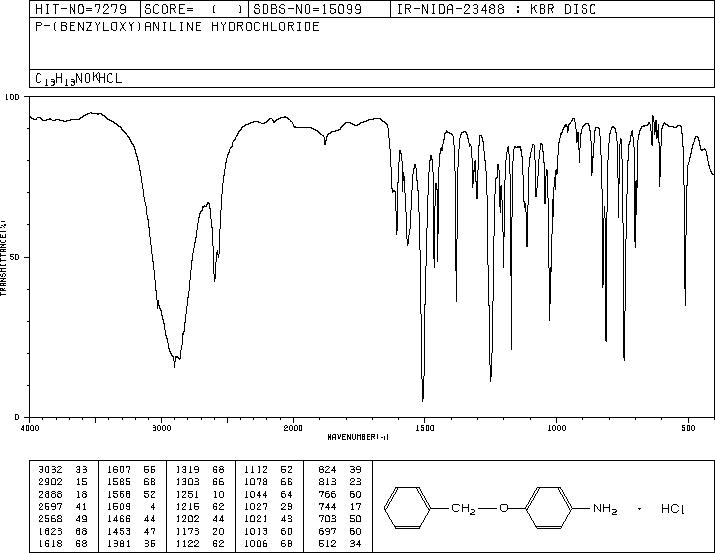The height and width of the screenshot is (553, 715).
Task: Click the peak table entry 1607
Action: (119, 470)
